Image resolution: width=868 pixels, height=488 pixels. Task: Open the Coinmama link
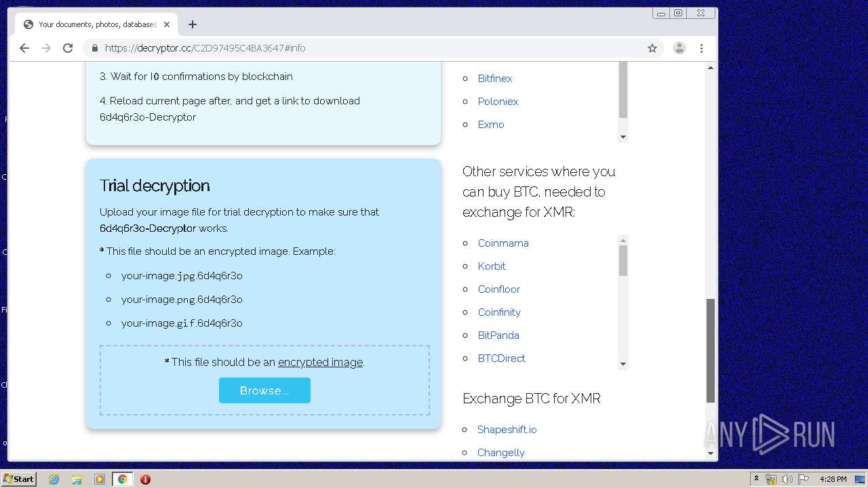[503, 243]
